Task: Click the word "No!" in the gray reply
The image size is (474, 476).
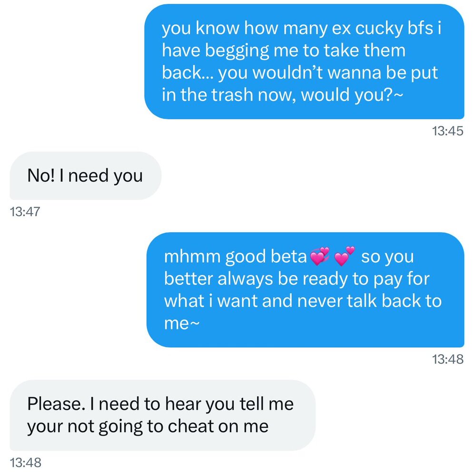Action: click(39, 176)
